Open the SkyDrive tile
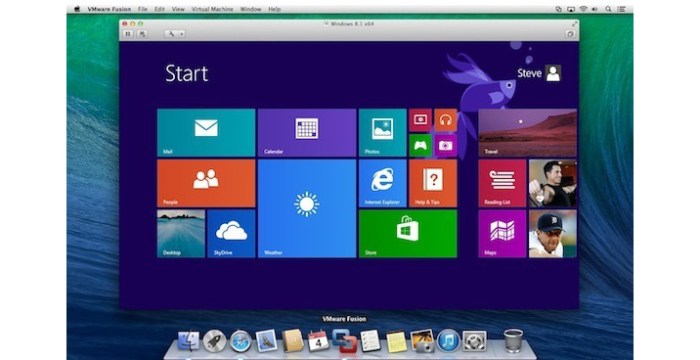This screenshot has width=700, height=360. (231, 234)
